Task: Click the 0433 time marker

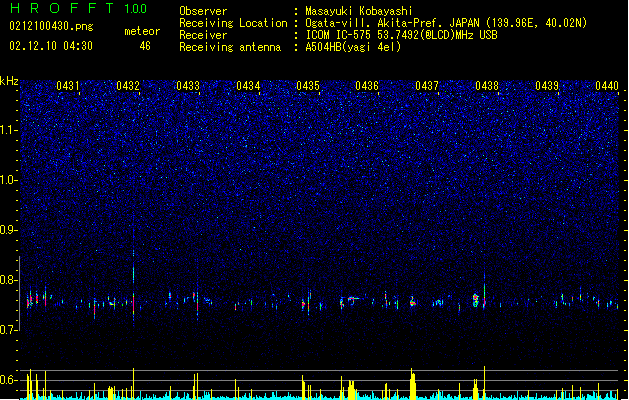Action: click(188, 86)
